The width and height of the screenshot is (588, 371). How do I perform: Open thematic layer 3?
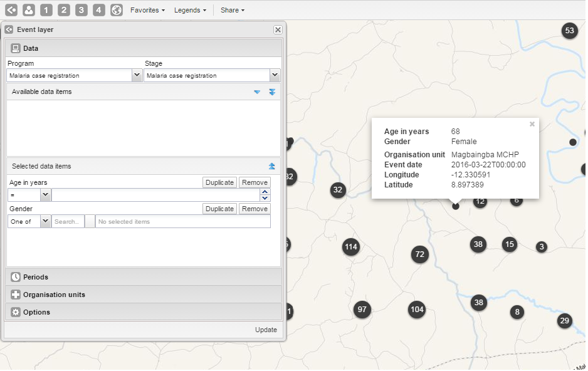(x=81, y=10)
